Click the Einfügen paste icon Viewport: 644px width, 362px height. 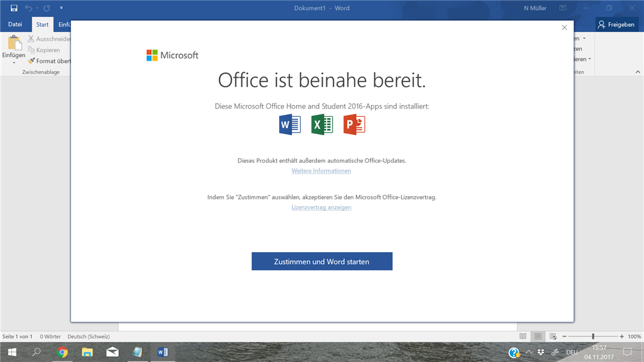(x=14, y=43)
